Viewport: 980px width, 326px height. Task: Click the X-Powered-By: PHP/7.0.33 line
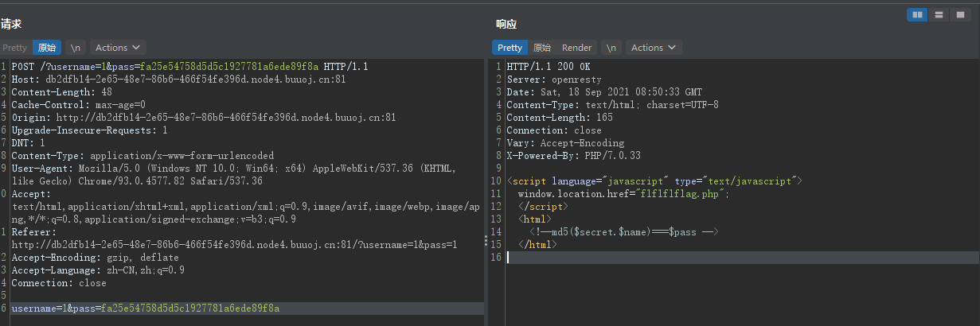click(x=573, y=156)
